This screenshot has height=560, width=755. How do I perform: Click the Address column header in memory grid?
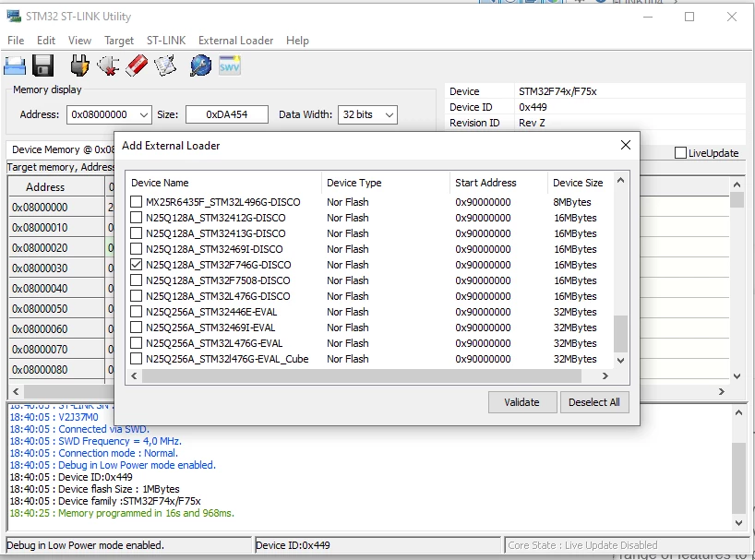(x=56, y=187)
